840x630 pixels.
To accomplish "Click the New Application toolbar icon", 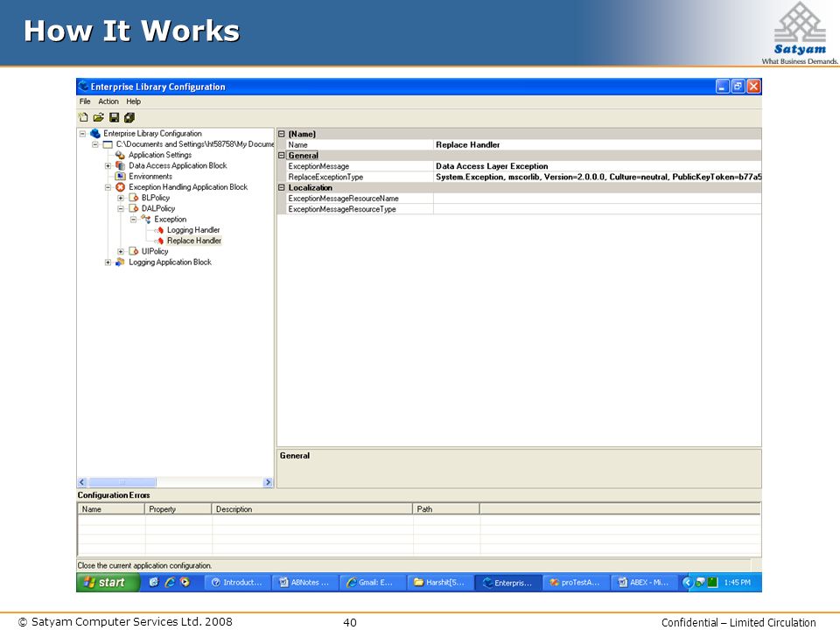I will click(83, 117).
